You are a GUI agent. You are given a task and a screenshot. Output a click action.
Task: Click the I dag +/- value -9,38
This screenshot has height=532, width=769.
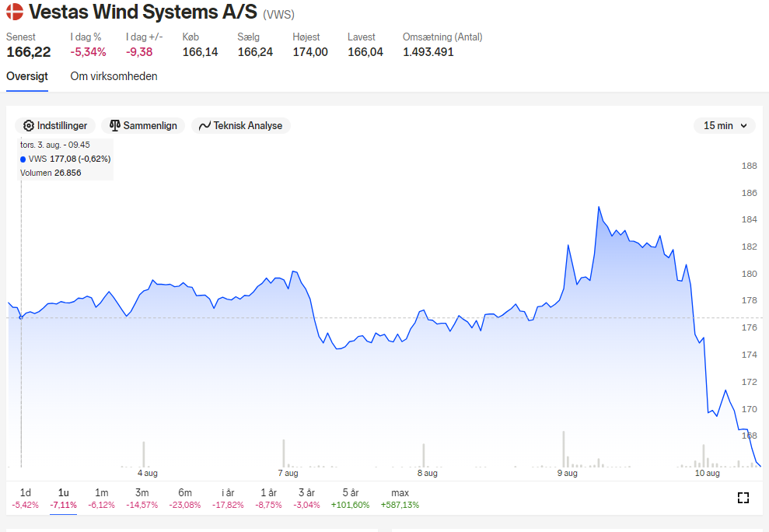pyautogui.click(x=139, y=52)
